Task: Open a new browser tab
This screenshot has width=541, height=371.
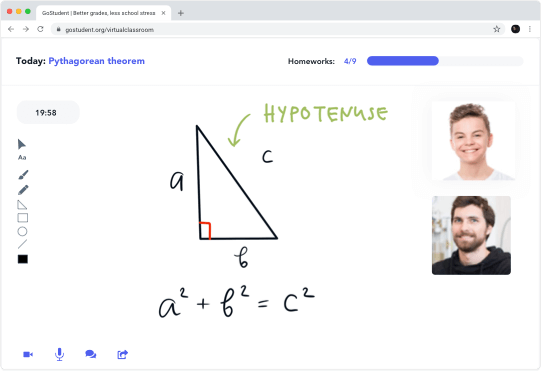Action: click(180, 13)
